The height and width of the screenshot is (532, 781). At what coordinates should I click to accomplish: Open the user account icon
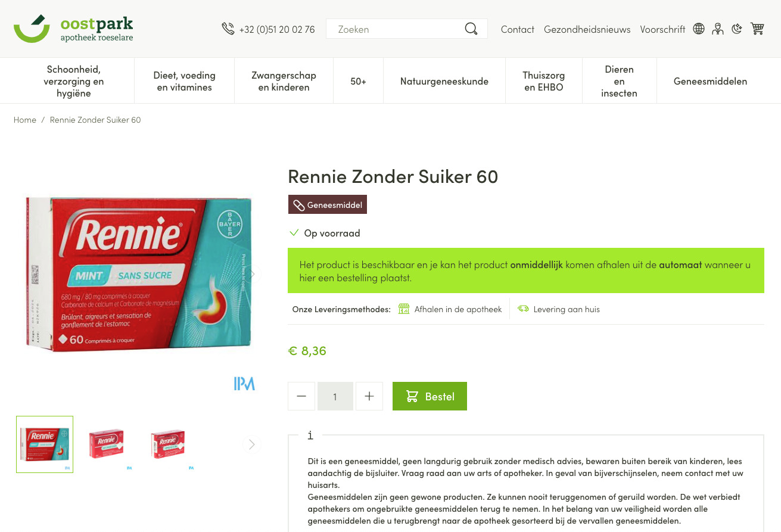pos(718,29)
